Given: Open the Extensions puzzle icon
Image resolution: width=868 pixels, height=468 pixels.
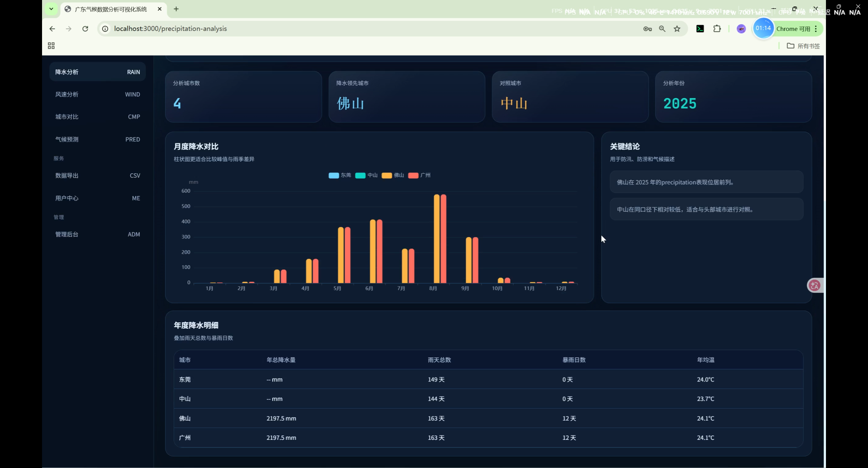Looking at the screenshot, I should [x=717, y=29].
